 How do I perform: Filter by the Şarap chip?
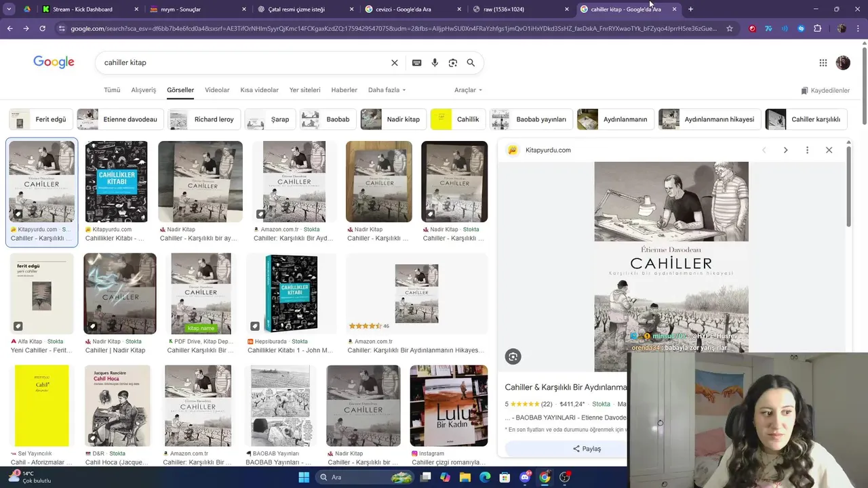tap(270, 119)
